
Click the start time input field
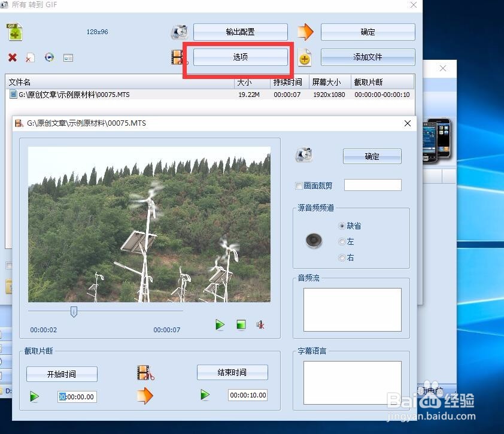pos(77,397)
